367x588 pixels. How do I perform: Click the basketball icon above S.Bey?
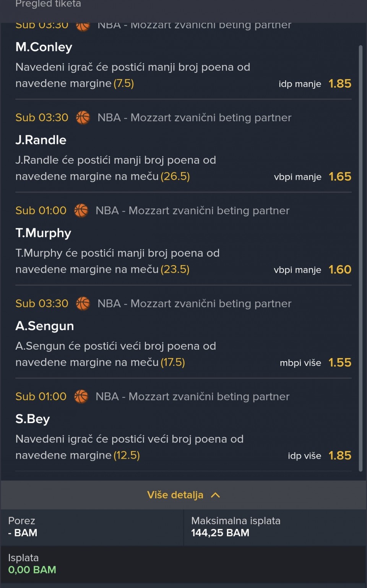tap(81, 396)
